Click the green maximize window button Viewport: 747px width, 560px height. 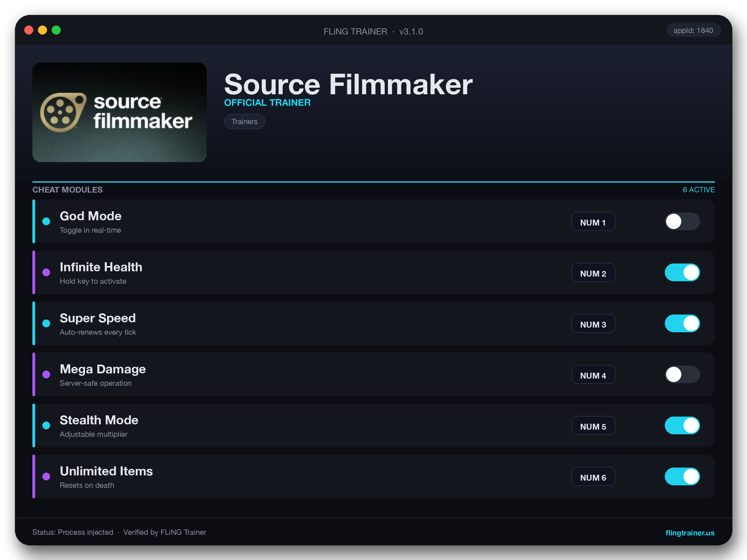(56, 30)
